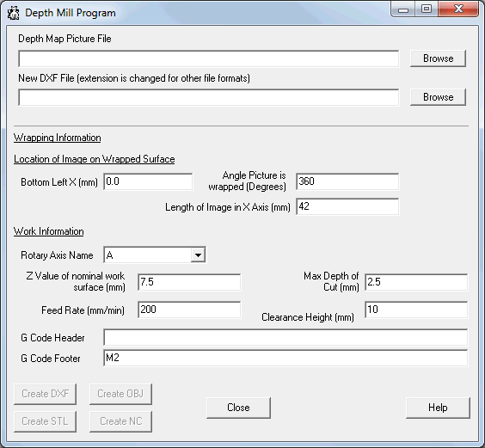Select the Bottom Left X input field
Viewport: 485px width, 448px height.
(148, 181)
